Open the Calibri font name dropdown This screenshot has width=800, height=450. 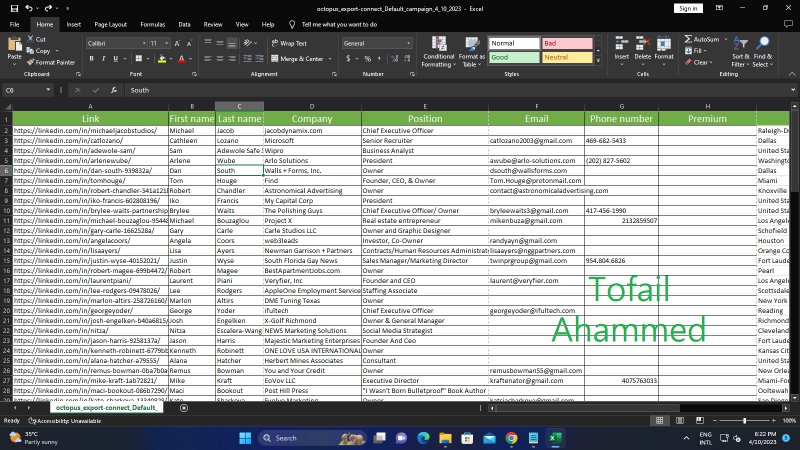click(143, 43)
